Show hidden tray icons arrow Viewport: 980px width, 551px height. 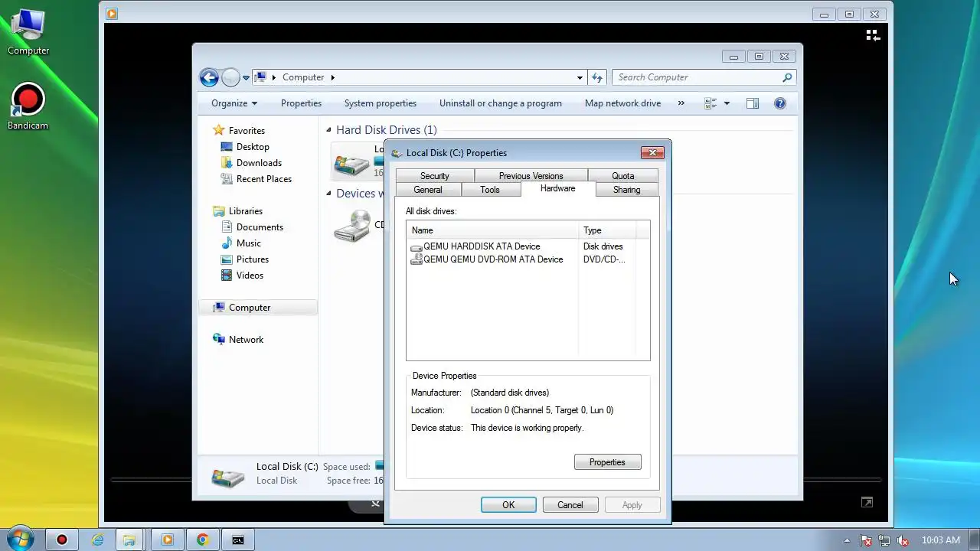coord(847,540)
